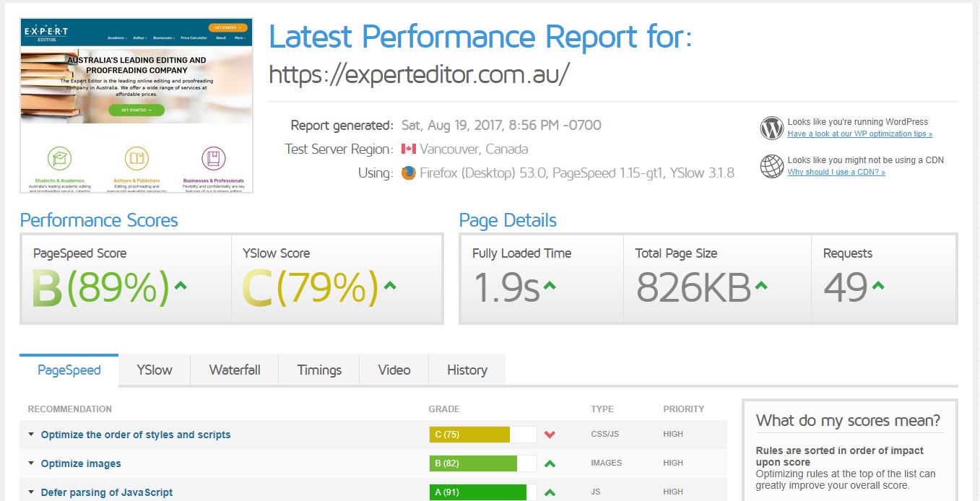Click green arrow beside Fully Loaded Time
Viewport: 980px width, 501px height.
click(x=550, y=286)
